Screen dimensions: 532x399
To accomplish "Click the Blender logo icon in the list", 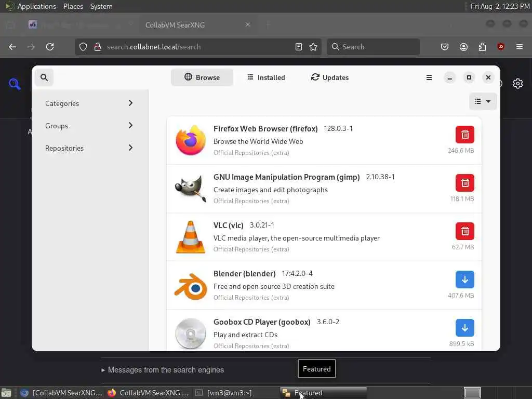I will pos(191,286).
